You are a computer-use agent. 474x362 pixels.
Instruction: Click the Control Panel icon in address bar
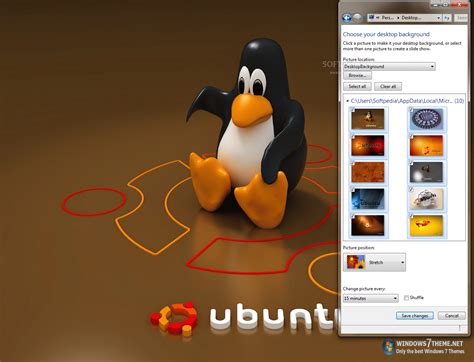372,18
